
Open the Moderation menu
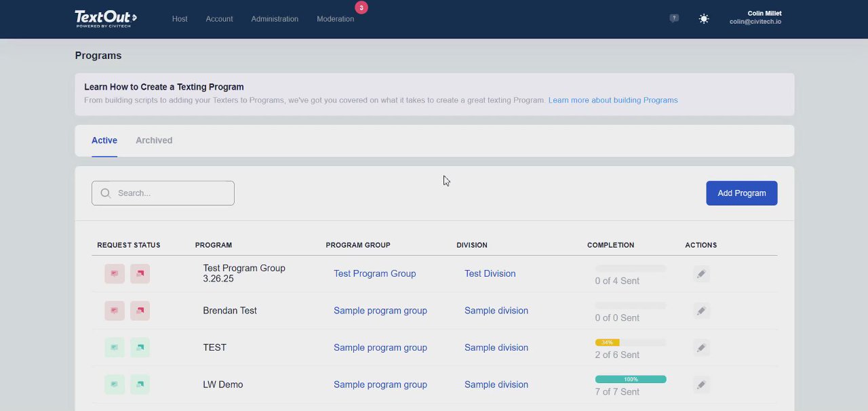[335, 19]
